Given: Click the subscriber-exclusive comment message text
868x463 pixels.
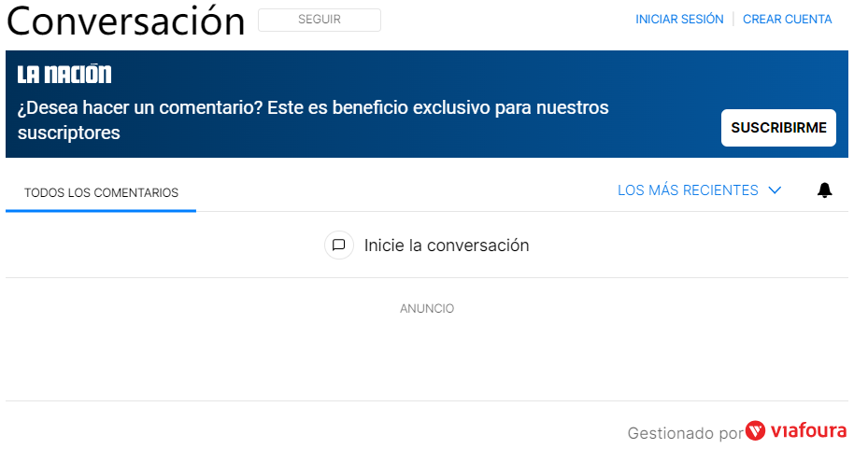Looking at the screenshot, I should click(x=313, y=120).
